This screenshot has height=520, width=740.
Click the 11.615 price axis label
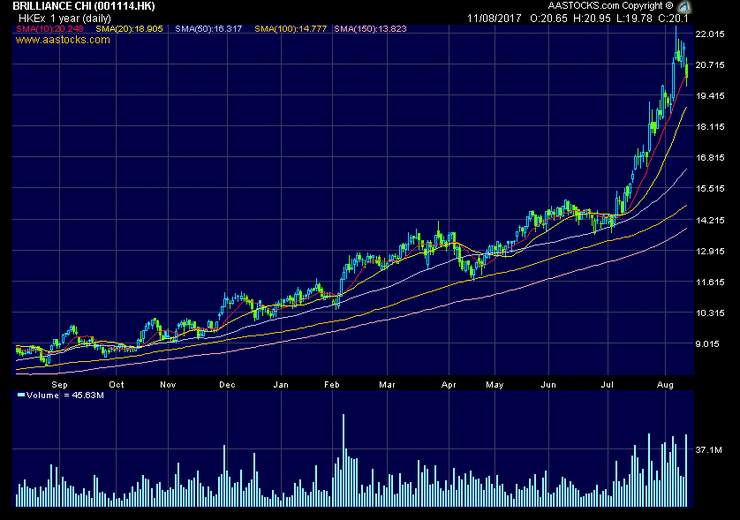click(x=710, y=282)
